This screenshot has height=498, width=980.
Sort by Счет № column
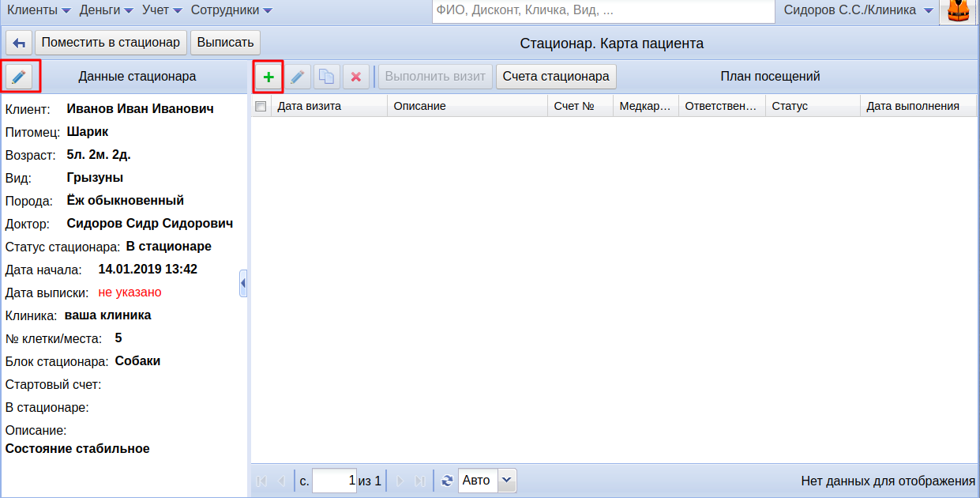click(580, 106)
